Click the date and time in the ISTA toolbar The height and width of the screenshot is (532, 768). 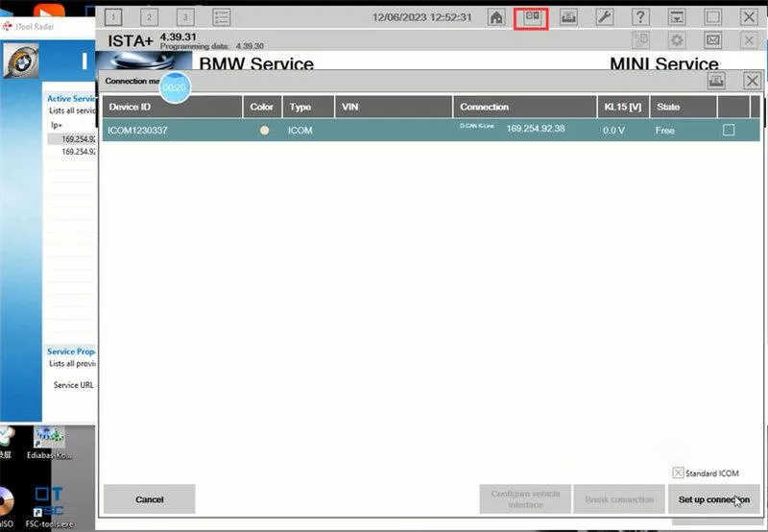coord(421,17)
